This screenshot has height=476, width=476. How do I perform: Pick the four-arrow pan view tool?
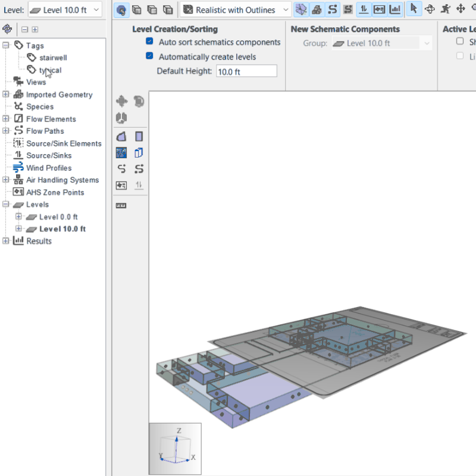click(461, 9)
